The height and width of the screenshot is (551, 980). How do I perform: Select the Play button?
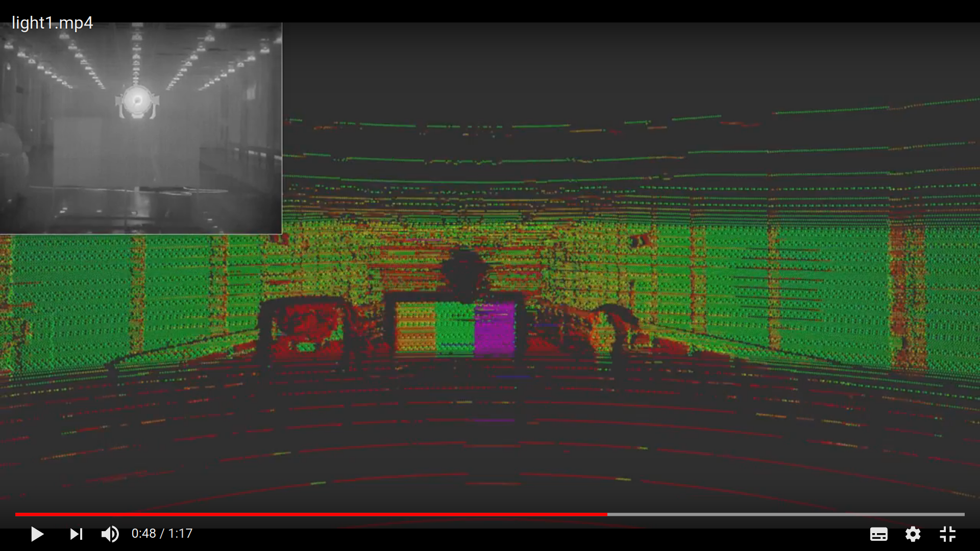tap(37, 534)
